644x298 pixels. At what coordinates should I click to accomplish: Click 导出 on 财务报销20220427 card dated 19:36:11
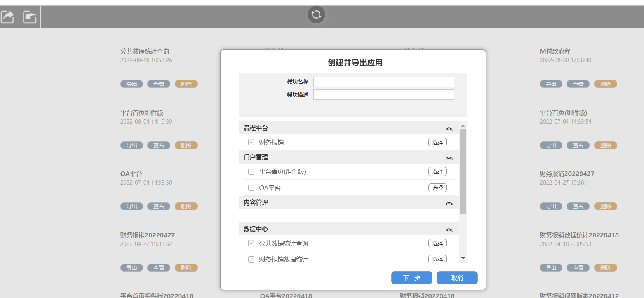coord(551,206)
